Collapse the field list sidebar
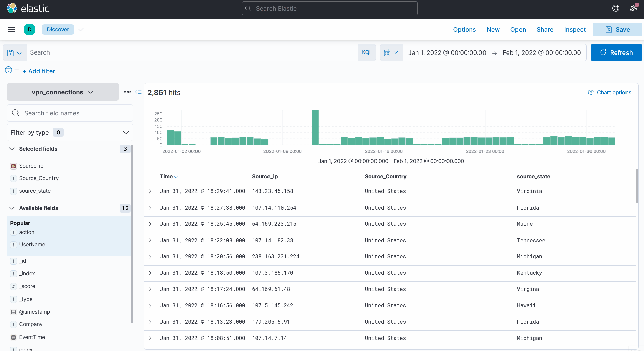644x351 pixels. click(138, 92)
